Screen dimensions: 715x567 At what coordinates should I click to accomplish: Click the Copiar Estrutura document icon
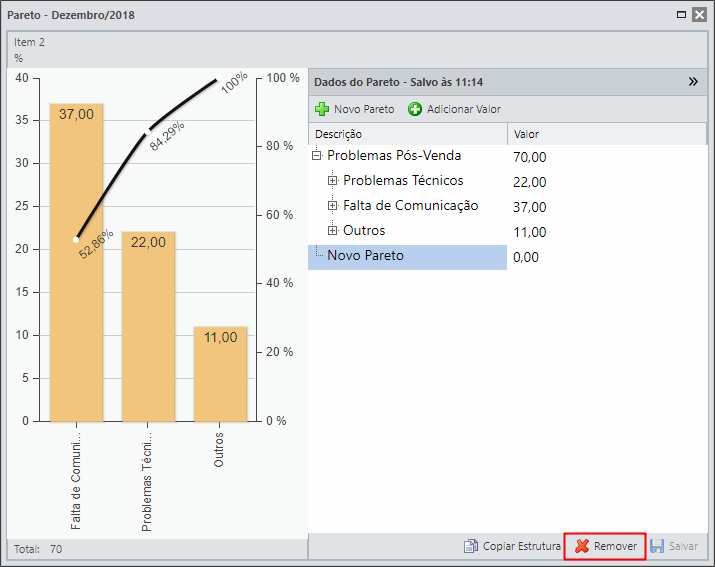pos(471,546)
